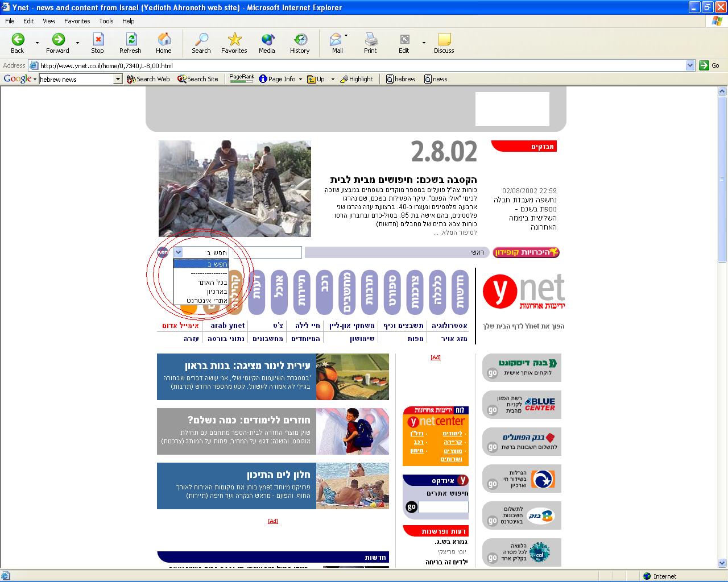Image resolution: width=728 pixels, height=582 pixels.
Task: Open the Favorites menu
Action: point(77,21)
